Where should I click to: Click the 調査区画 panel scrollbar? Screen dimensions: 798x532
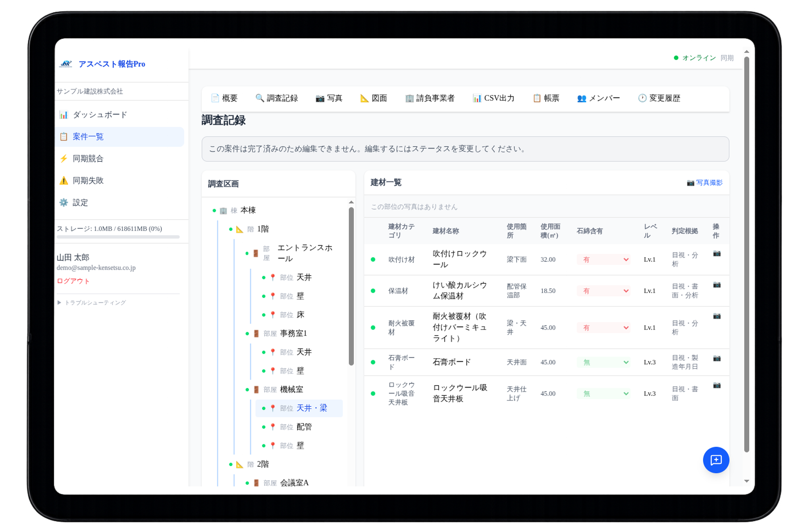click(351, 286)
